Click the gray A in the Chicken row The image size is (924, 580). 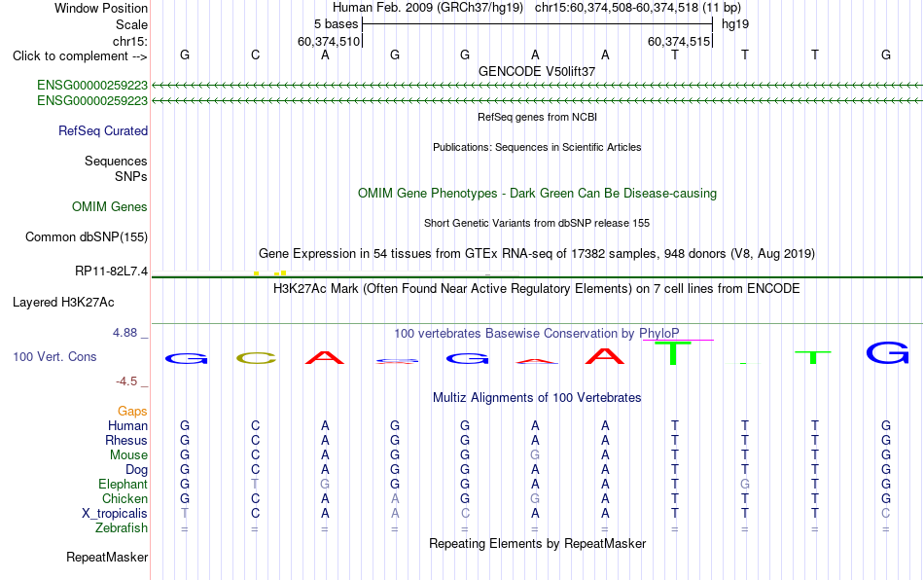pyautogui.click(x=395, y=498)
